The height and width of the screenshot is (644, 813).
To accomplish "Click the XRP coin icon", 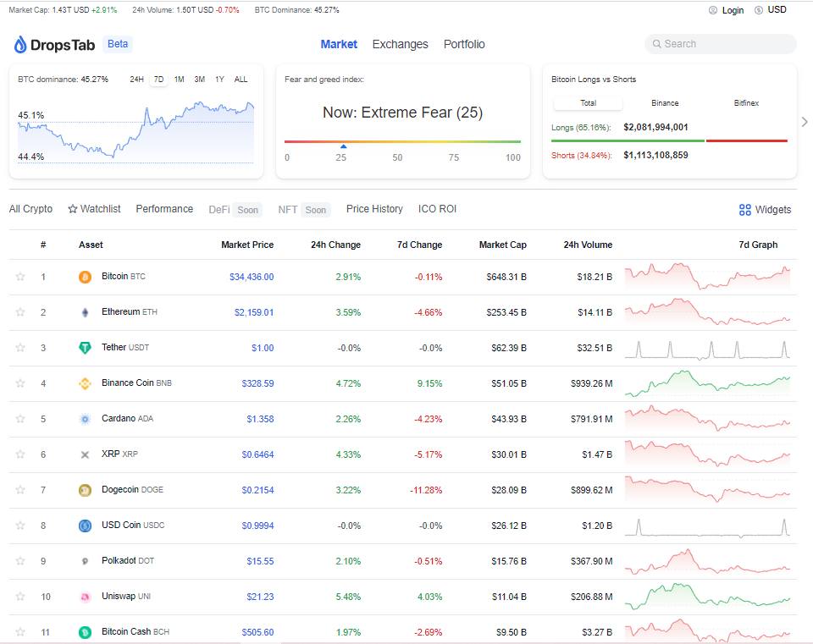I will (x=85, y=454).
